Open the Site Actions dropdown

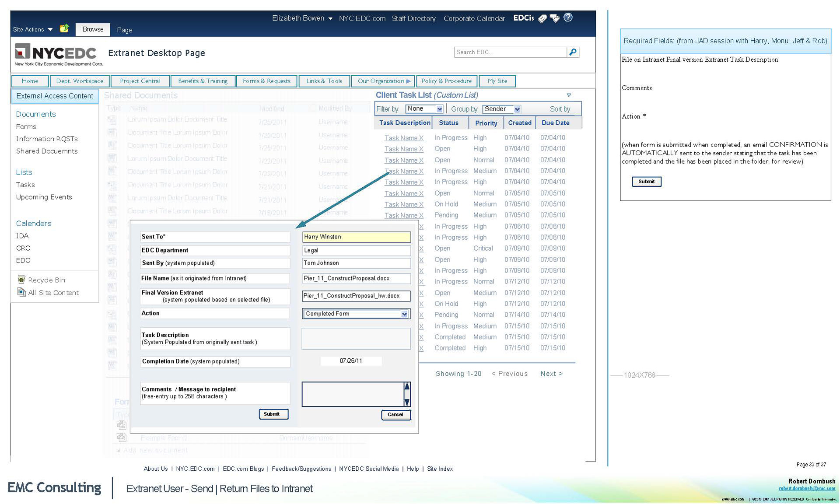(x=33, y=29)
